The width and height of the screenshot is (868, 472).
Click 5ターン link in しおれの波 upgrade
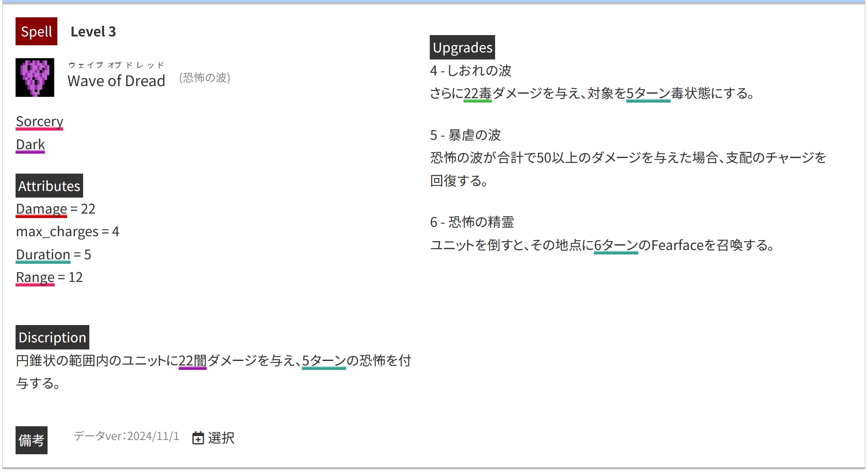(648, 93)
